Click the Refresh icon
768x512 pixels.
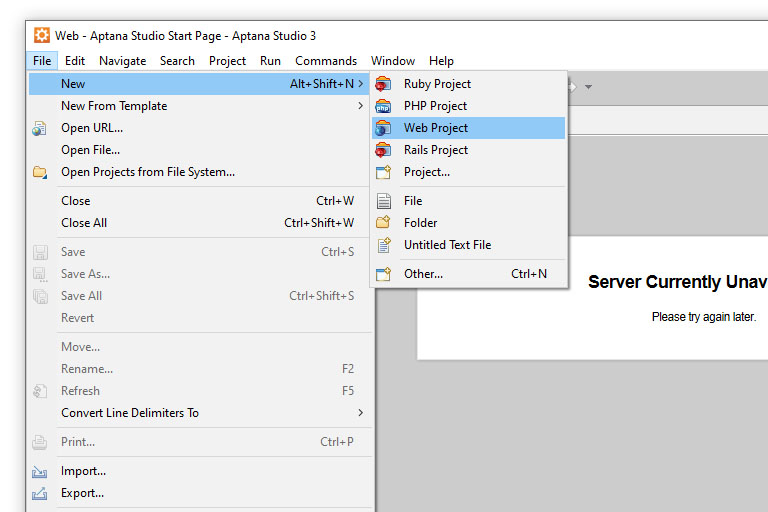pos(40,391)
